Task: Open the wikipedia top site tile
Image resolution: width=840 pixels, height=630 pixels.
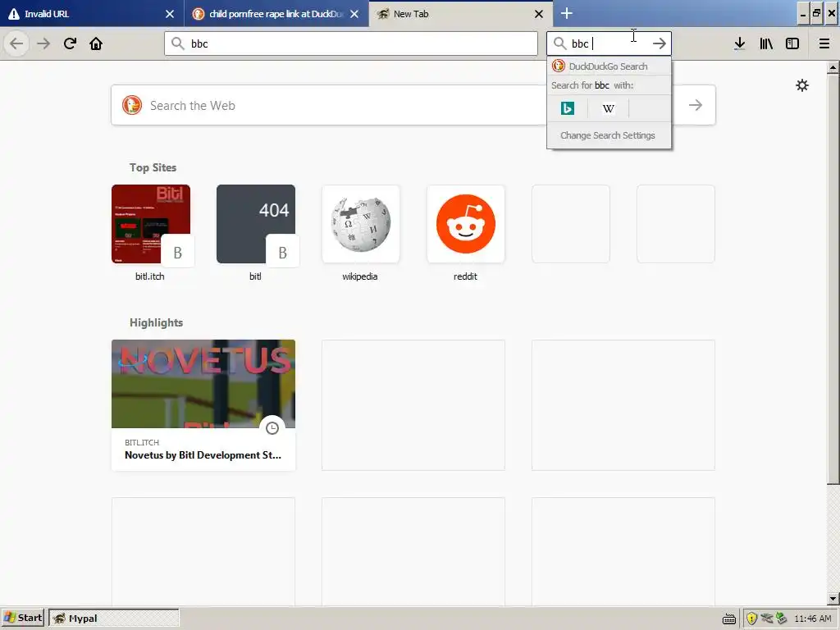Action: 361,224
